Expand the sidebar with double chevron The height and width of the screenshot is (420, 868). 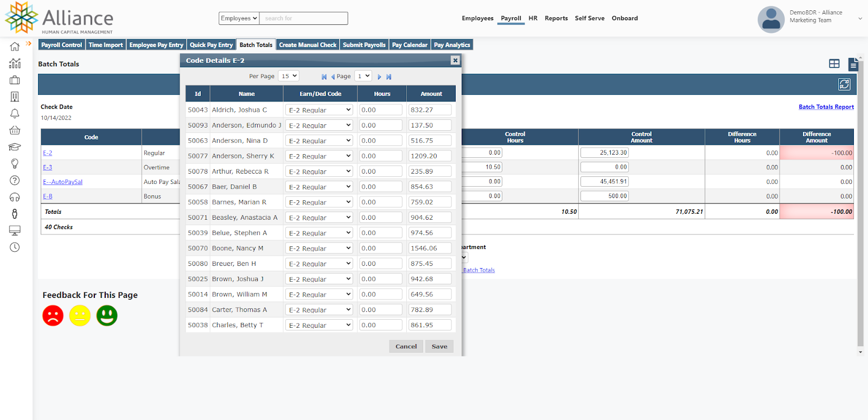pos(28,43)
